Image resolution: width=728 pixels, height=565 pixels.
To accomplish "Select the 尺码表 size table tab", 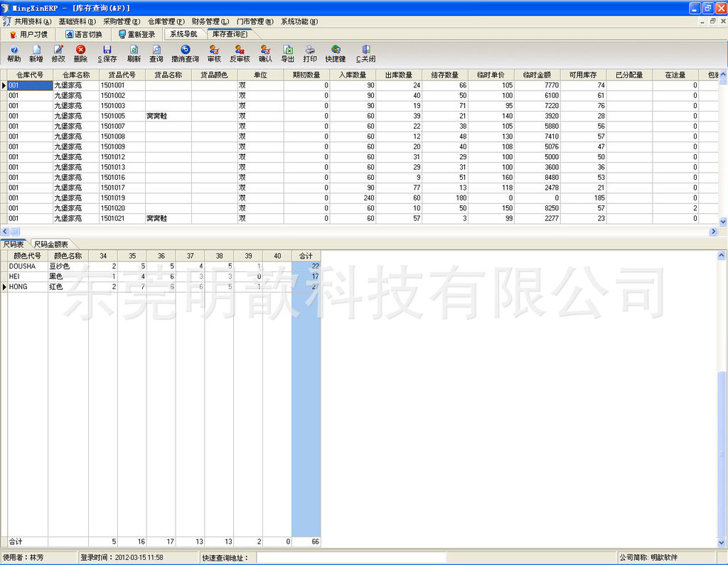I will (14, 244).
